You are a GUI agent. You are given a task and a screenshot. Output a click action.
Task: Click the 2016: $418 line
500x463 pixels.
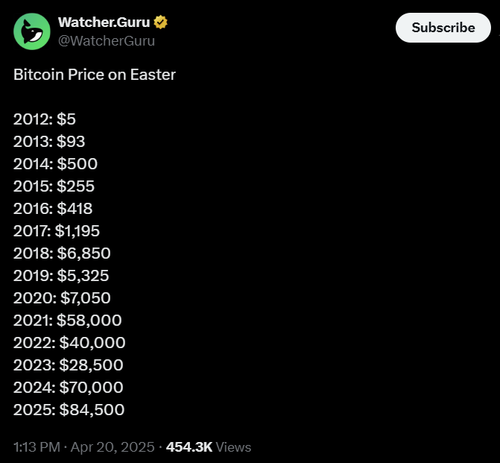[x=53, y=208]
